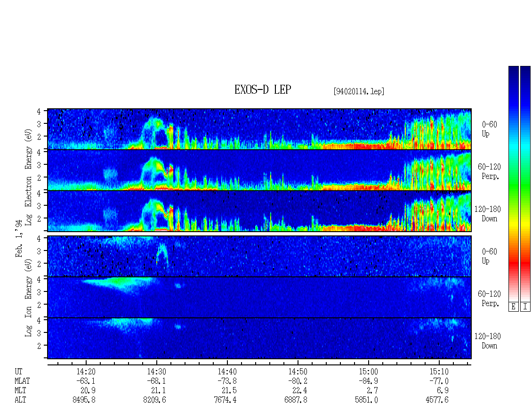Click the ion 60-120 Perp. spectrogram panel

pos(259,297)
